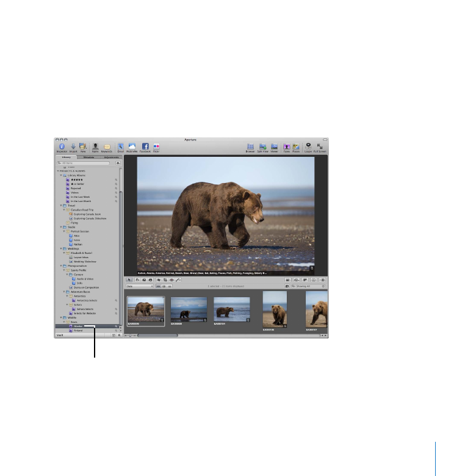Share via the Facebook icon
Screen dimensions: 476x476
(145, 146)
